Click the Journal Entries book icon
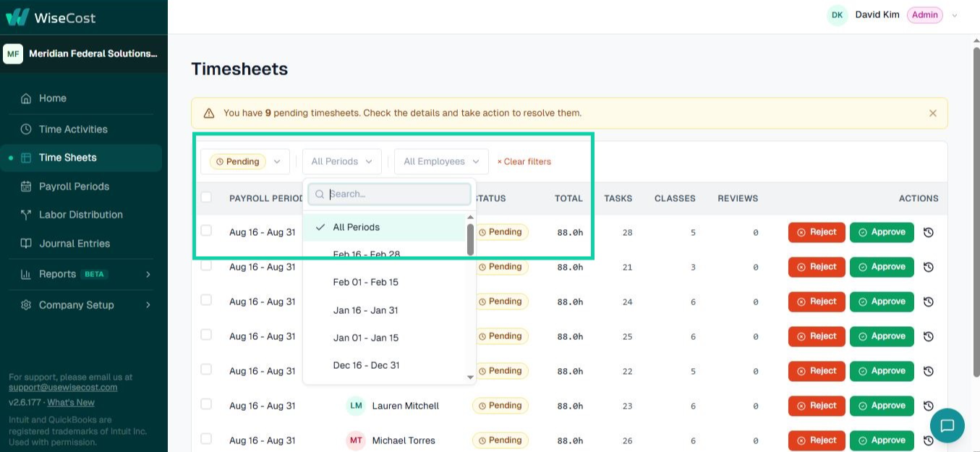 click(x=26, y=244)
